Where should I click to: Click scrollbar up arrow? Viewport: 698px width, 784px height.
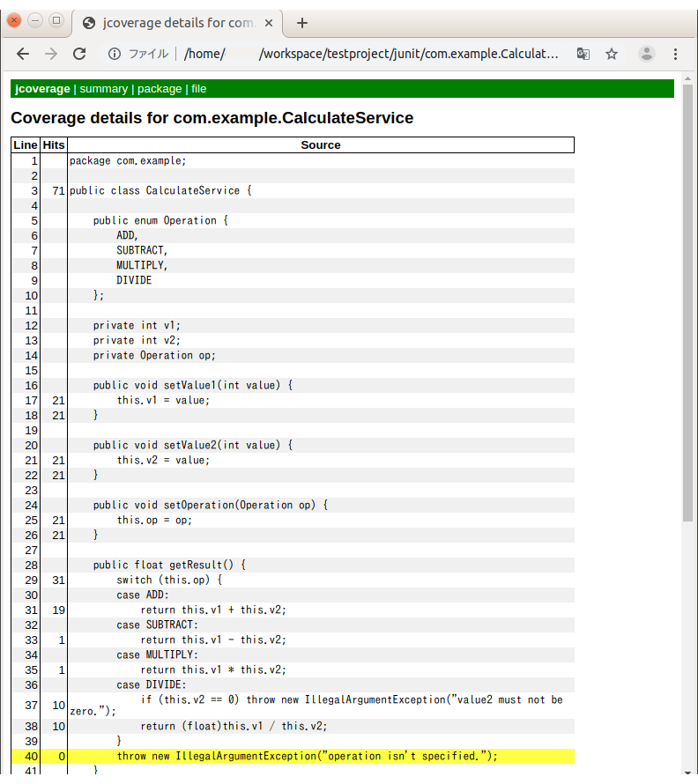point(687,79)
